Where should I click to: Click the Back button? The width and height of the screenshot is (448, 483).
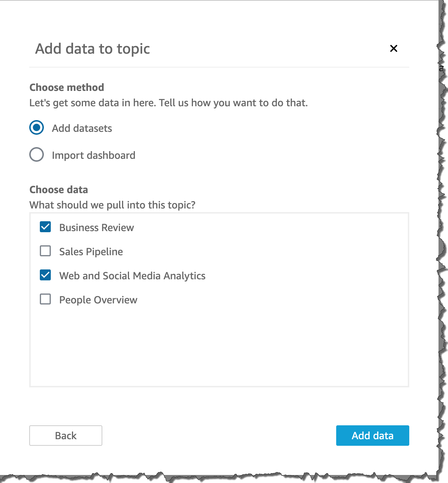66,435
